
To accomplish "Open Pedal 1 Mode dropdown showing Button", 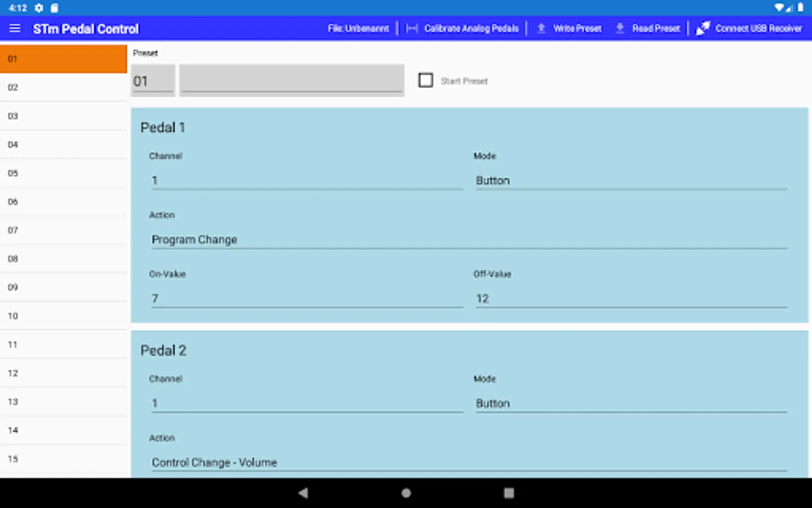I will [x=631, y=181].
